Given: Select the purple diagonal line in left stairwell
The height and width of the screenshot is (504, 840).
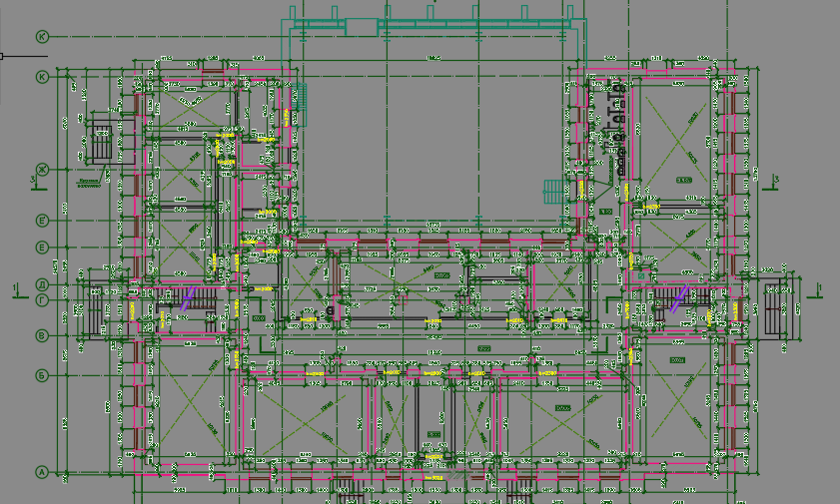Looking at the screenshot, I should coord(186,297).
